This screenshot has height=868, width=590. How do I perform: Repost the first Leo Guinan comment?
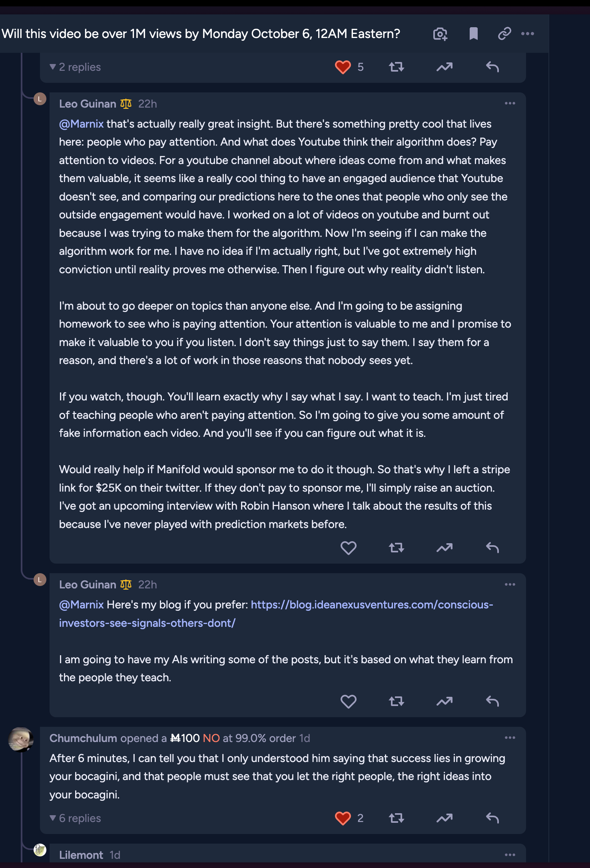396,548
